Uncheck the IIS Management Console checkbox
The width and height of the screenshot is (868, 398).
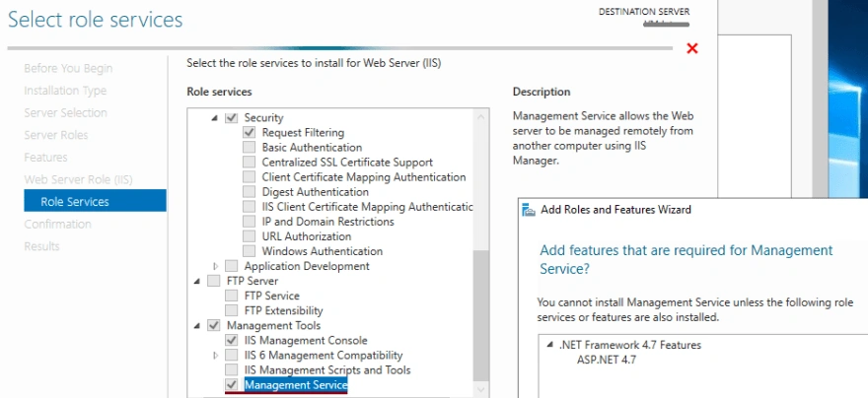coord(232,341)
